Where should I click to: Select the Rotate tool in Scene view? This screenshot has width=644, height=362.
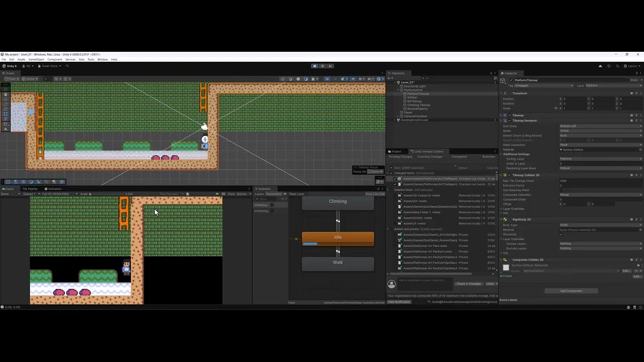pos(6,104)
